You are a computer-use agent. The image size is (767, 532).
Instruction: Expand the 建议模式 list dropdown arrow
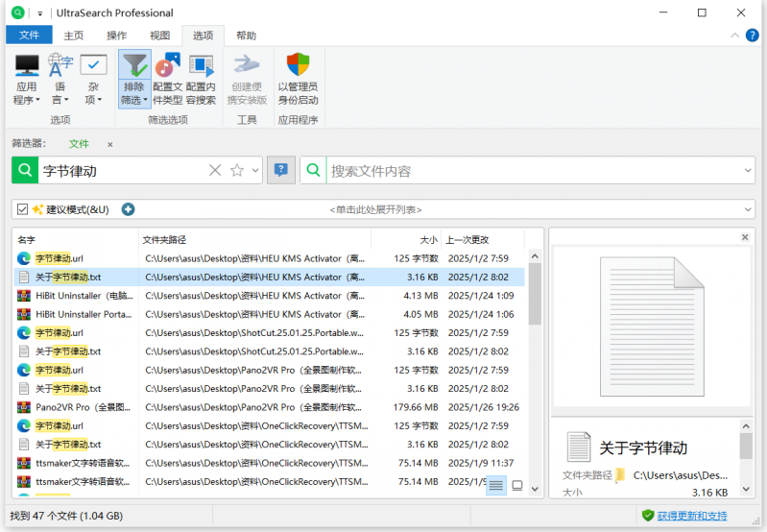click(x=748, y=209)
